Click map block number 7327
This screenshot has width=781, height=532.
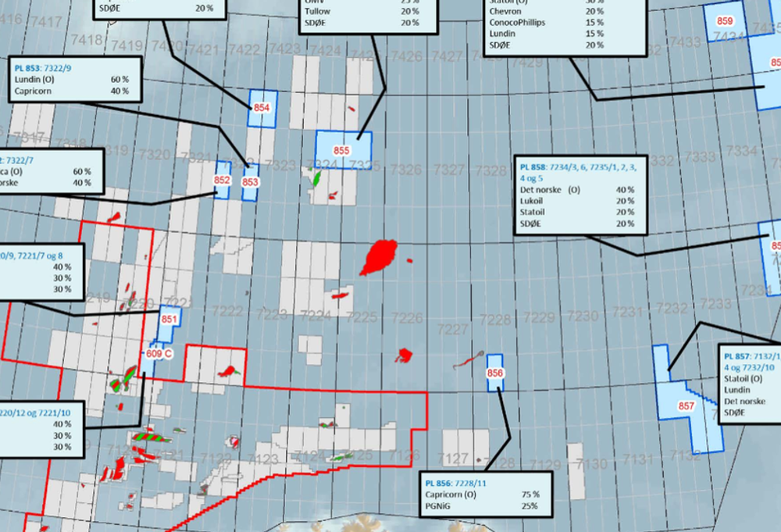449,170
